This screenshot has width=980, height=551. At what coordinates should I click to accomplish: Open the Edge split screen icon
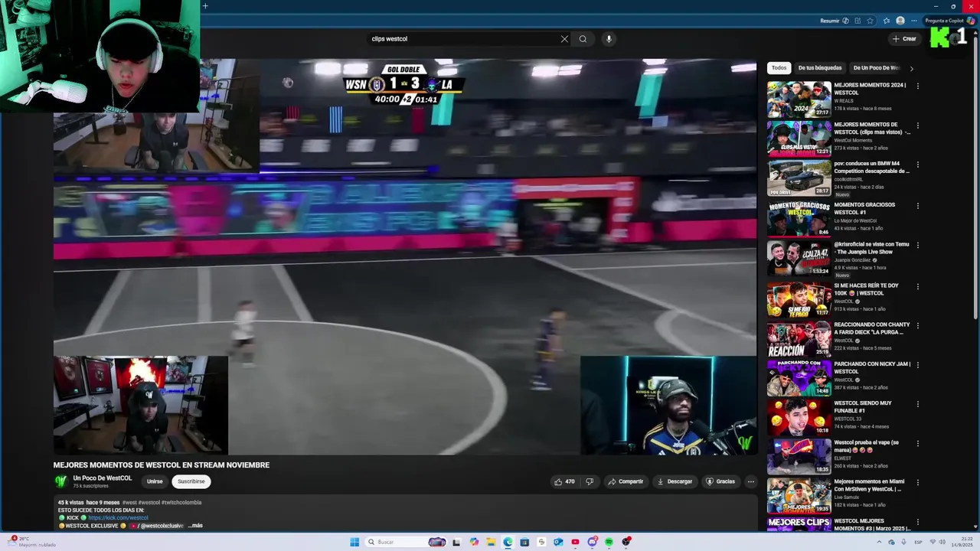[857, 21]
